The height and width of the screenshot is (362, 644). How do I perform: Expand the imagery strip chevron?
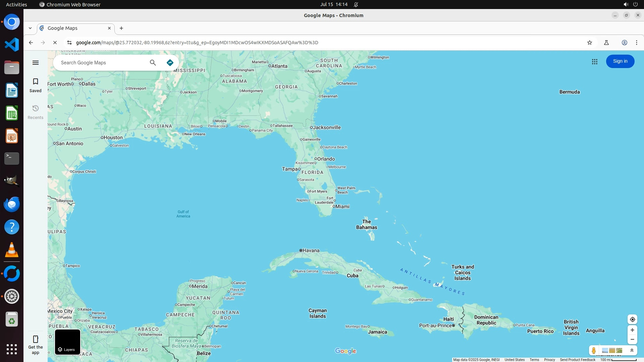(x=632, y=351)
